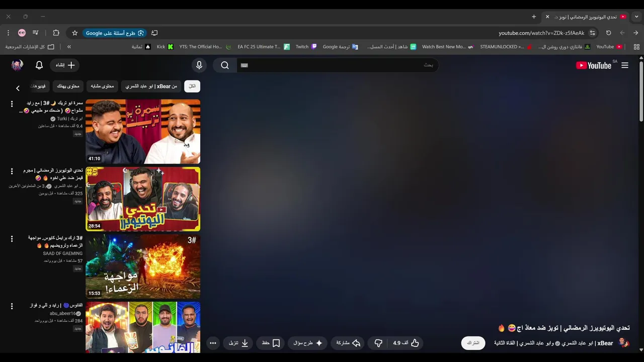Open the notifications bell
This screenshot has height=362, width=644.
39,65
